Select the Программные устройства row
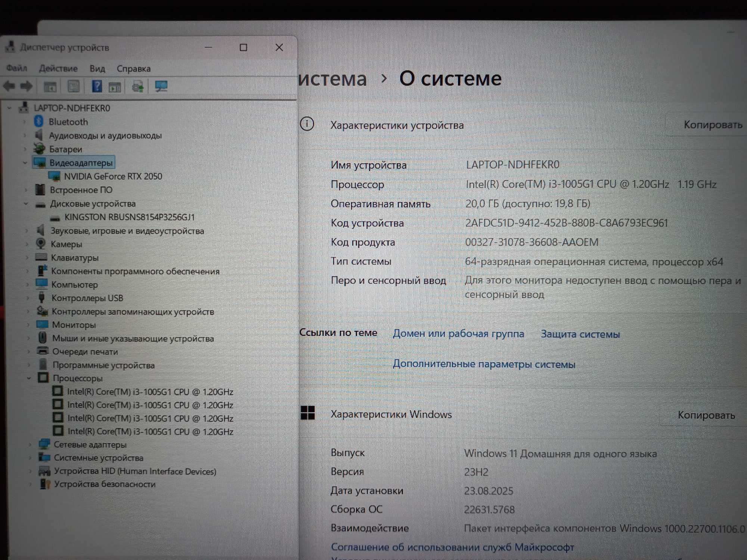This screenshot has height=560, width=747. coord(103,365)
